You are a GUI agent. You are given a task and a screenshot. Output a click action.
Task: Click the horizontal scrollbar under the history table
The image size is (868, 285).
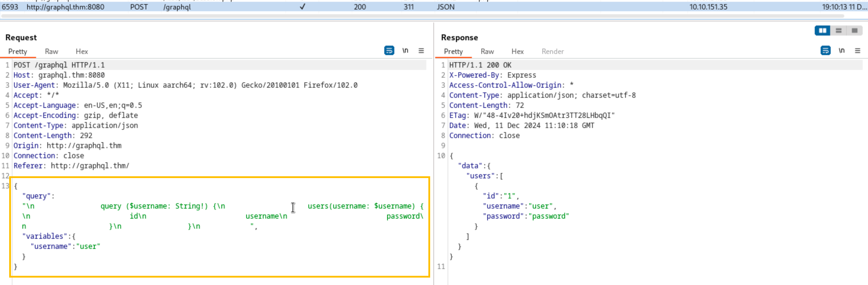[421, 16]
